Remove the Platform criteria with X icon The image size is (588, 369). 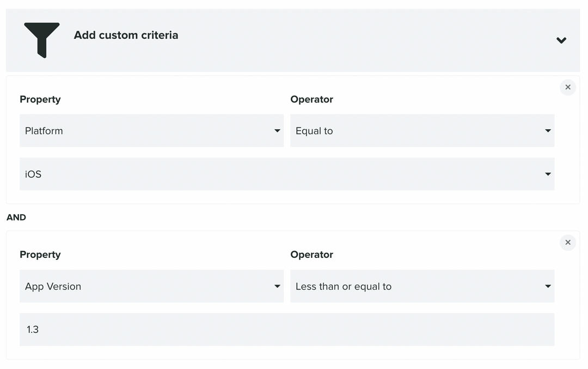568,87
